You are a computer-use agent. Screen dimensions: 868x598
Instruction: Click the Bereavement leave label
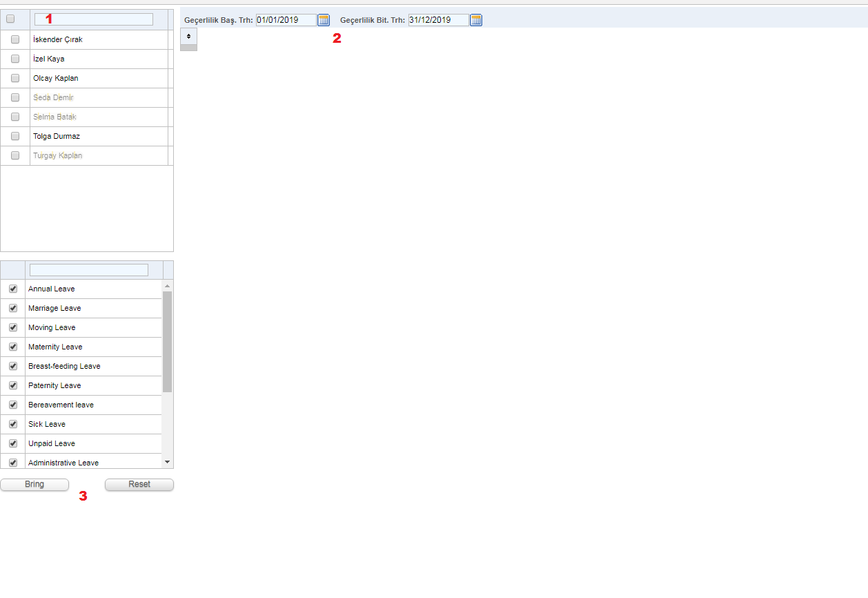61,405
